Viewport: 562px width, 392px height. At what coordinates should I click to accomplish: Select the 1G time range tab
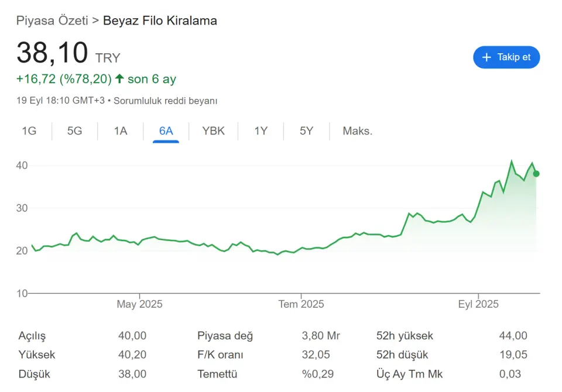29,131
